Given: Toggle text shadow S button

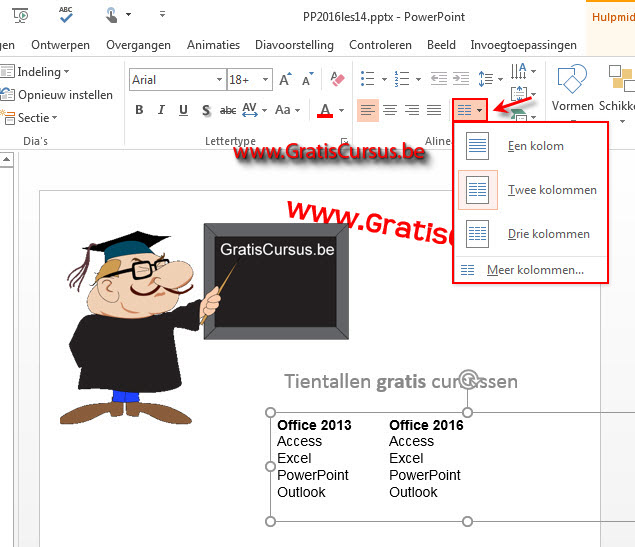Looking at the screenshot, I should [206, 110].
